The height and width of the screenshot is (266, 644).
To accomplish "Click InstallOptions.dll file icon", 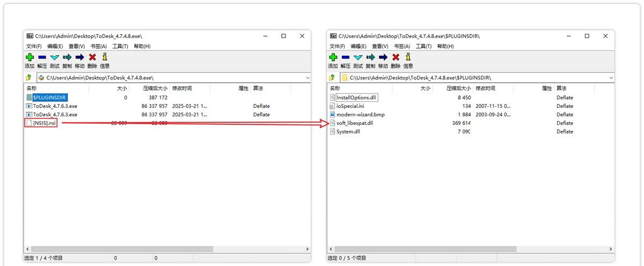I will [x=332, y=98].
